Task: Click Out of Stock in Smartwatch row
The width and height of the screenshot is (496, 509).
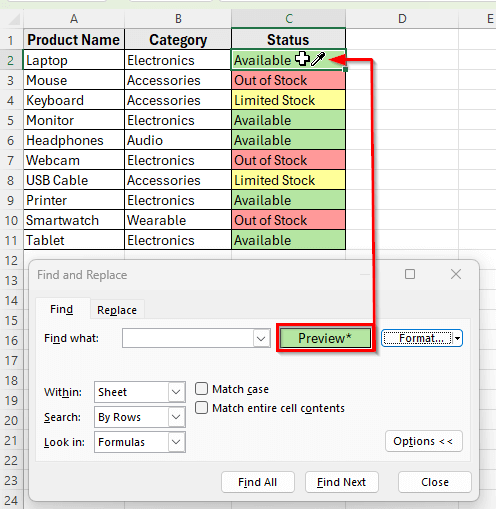Action: (289, 220)
